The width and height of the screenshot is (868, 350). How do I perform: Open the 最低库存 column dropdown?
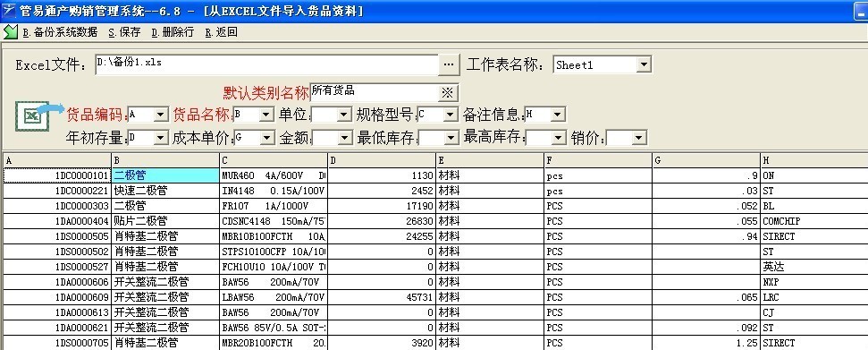[451, 138]
